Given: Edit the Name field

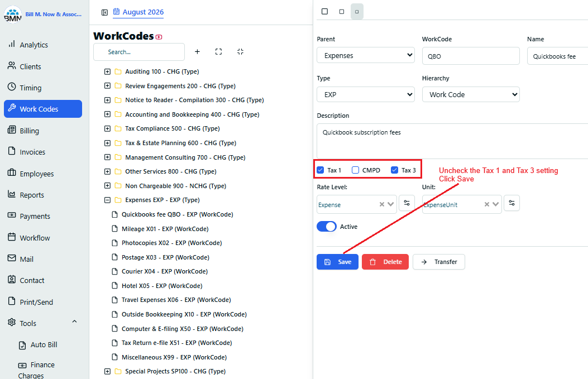Looking at the screenshot, I should 558,56.
